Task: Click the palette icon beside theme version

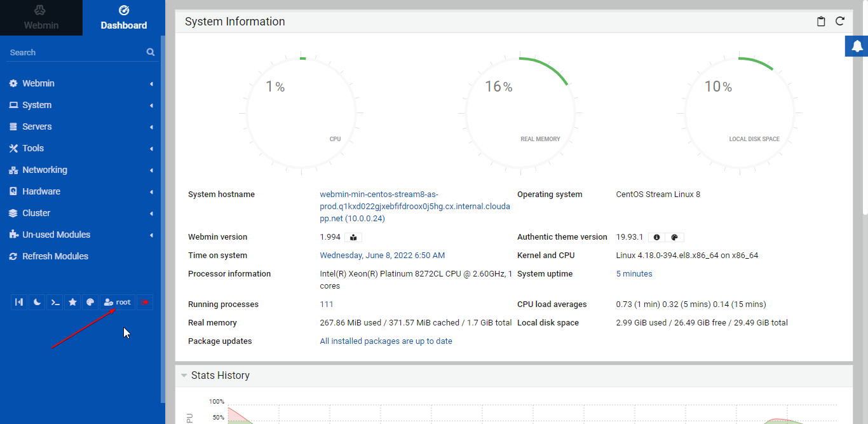Action: (x=675, y=237)
